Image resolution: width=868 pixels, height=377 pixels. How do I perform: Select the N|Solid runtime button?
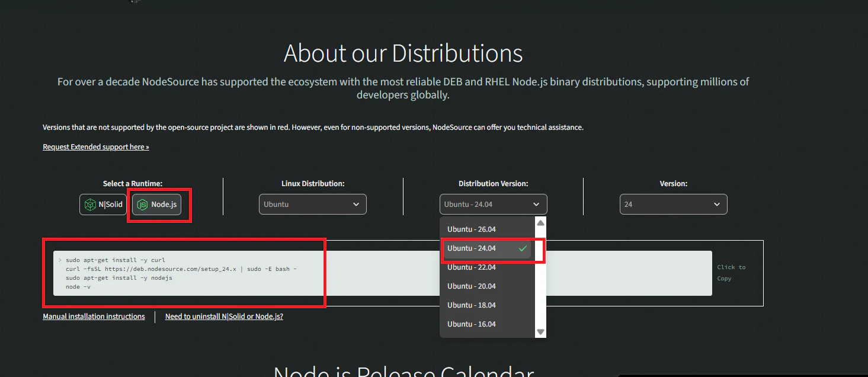click(103, 205)
